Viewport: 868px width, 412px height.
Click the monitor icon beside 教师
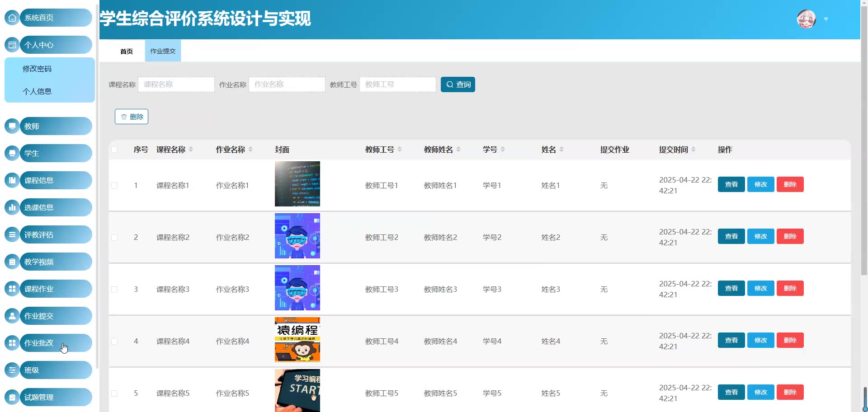pyautogui.click(x=12, y=126)
